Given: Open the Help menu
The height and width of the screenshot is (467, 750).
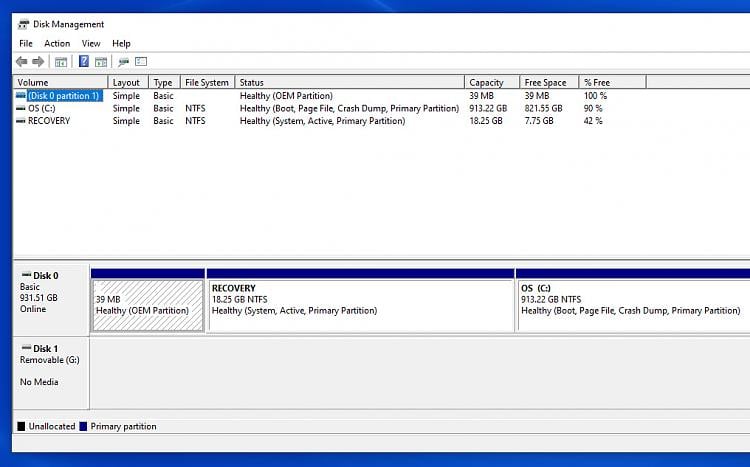Looking at the screenshot, I should [121, 44].
